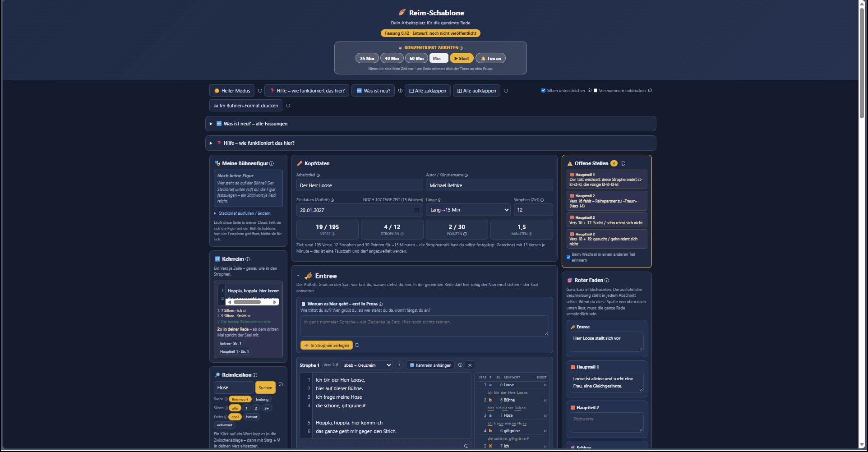The image size is (868, 452).
Task: Click the Kehrreim horizontal scrollbar
Action: pyautogui.click(x=252, y=302)
